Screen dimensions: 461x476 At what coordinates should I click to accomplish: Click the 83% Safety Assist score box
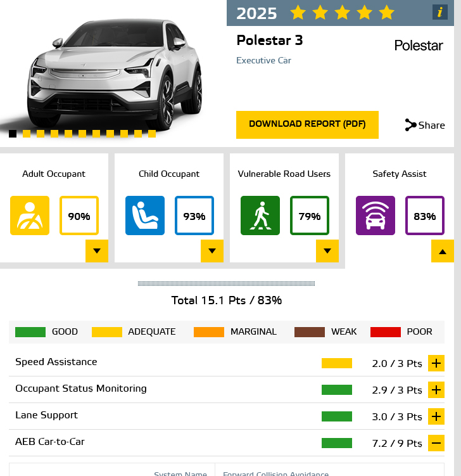click(x=425, y=215)
